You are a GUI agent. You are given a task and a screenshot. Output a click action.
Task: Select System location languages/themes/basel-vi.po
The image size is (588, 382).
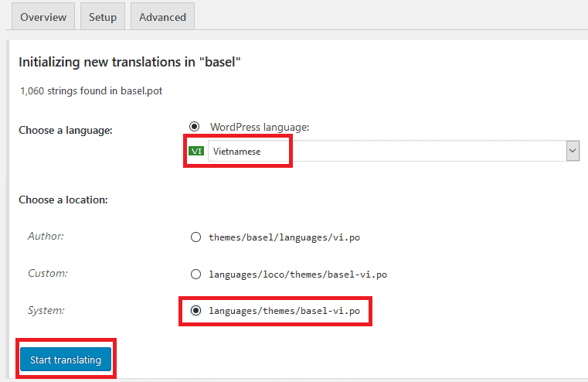(195, 311)
